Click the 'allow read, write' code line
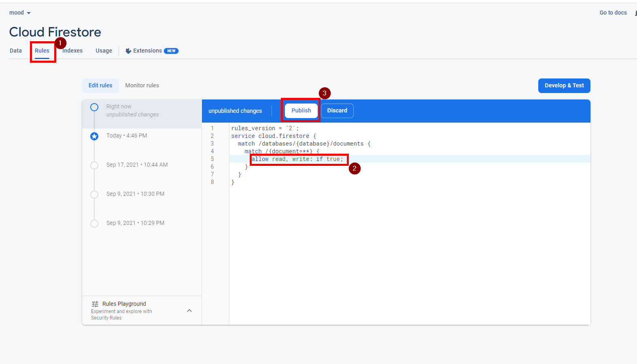 tap(297, 159)
